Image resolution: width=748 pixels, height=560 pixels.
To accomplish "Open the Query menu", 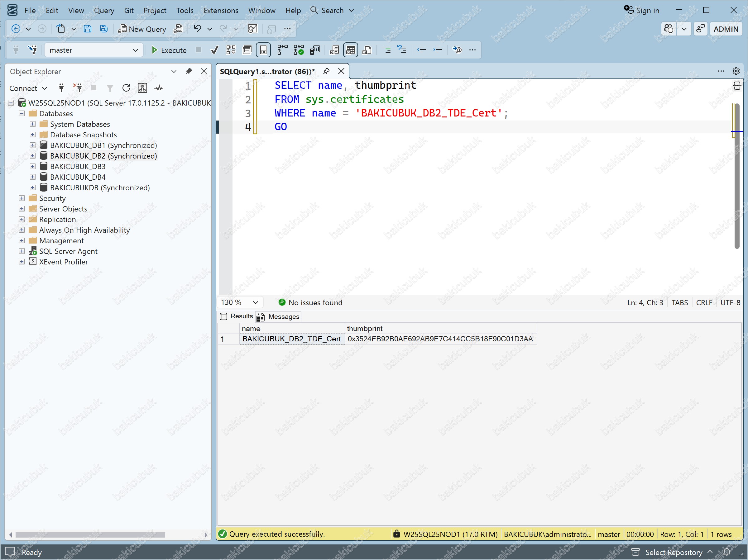I will tap(104, 11).
